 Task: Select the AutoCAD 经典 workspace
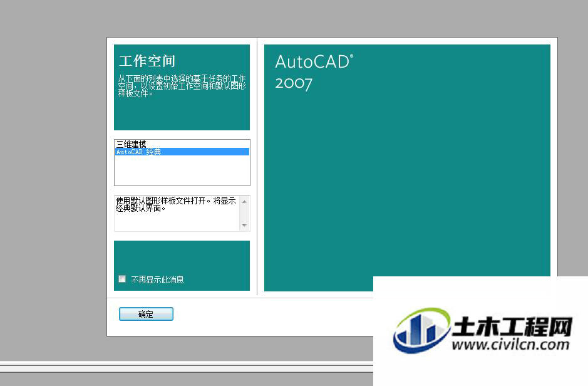click(182, 152)
